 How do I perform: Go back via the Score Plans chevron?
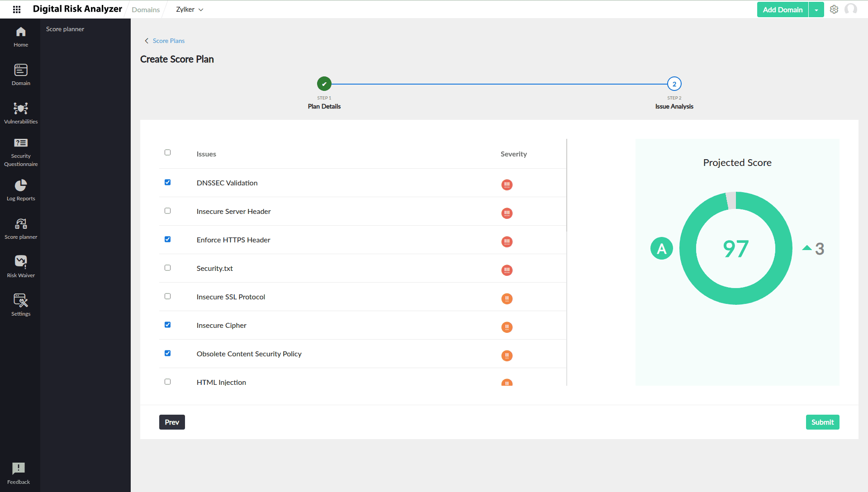point(147,41)
